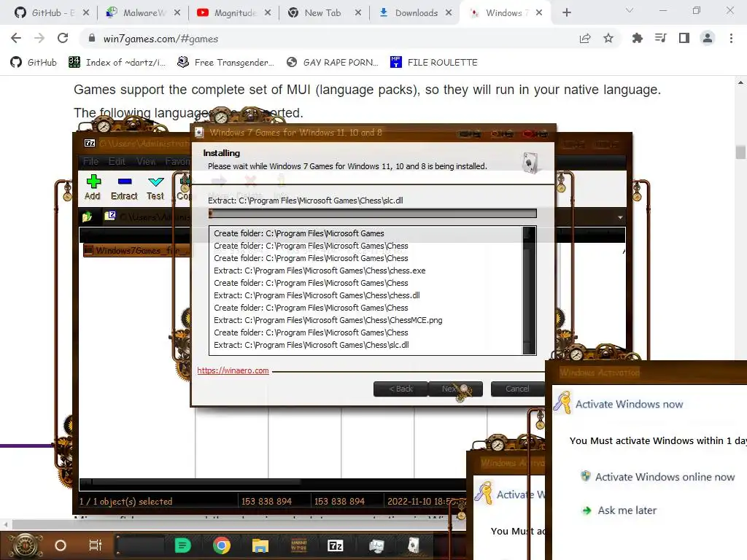The image size is (747, 560).
Task: Click the green arrow beside Ask me later
Action: (x=587, y=510)
